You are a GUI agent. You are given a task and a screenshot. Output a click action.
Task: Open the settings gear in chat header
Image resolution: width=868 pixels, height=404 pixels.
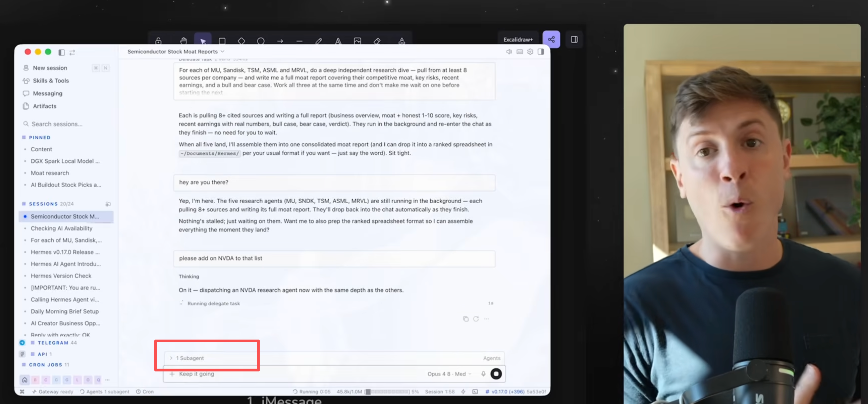coord(530,52)
